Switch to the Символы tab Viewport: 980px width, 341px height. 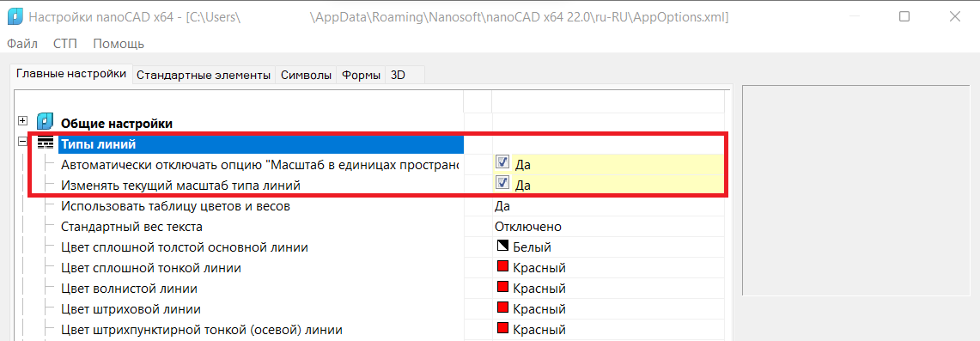coord(307,76)
